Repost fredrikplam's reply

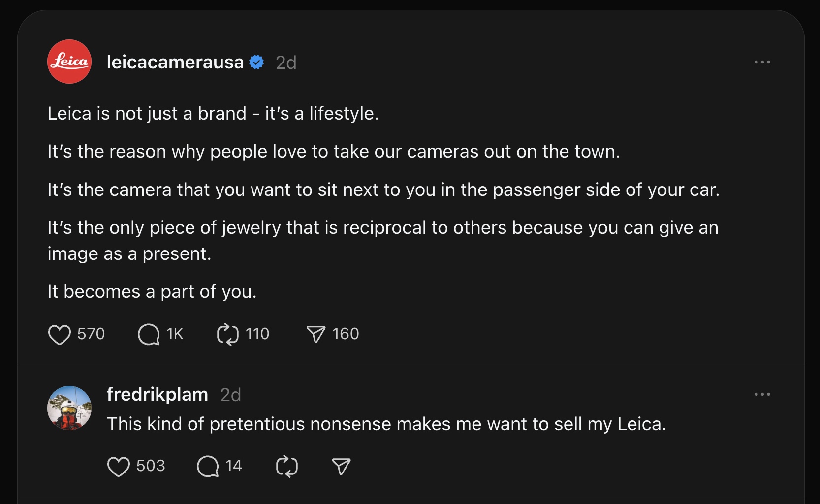[x=287, y=467]
